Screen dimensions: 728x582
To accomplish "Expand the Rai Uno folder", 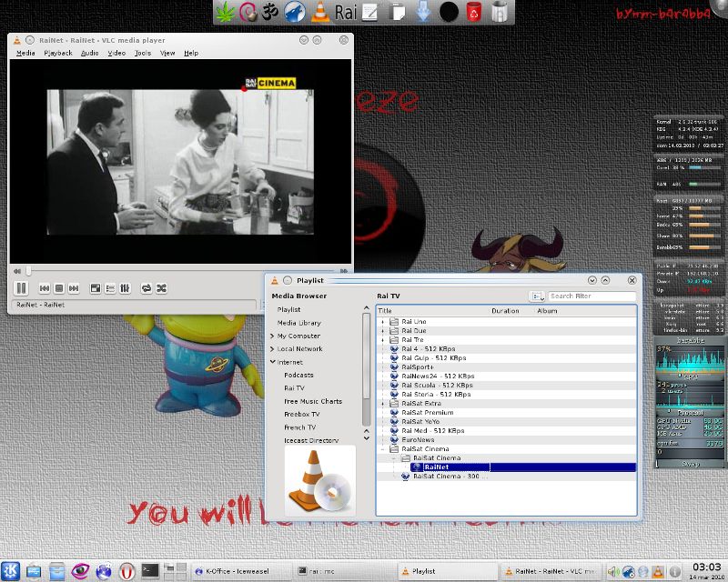I will [382, 322].
